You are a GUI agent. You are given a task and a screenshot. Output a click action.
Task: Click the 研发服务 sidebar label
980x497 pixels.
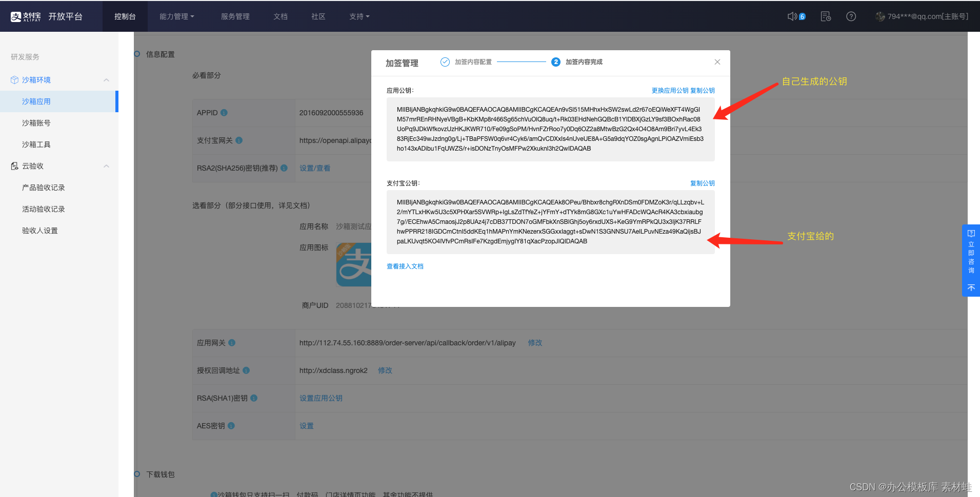(x=25, y=57)
